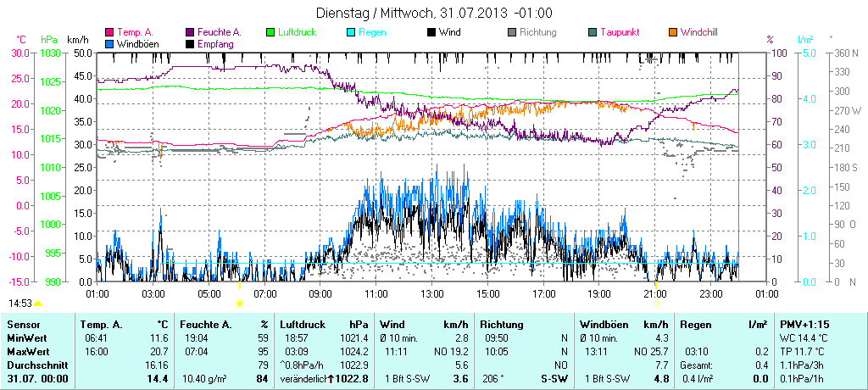Click the green Luftdruck legend square
This screenshot has height=390, width=868.
coord(271,32)
